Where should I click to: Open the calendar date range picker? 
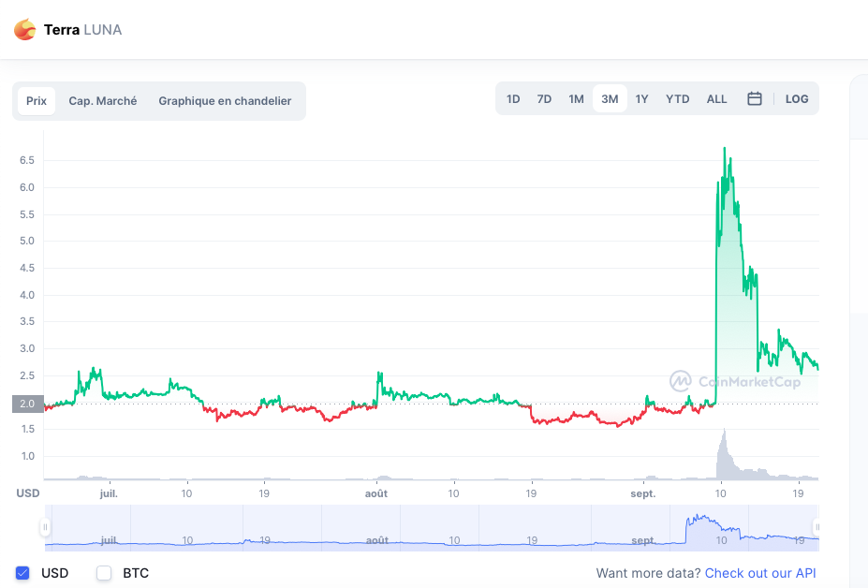[x=755, y=98]
